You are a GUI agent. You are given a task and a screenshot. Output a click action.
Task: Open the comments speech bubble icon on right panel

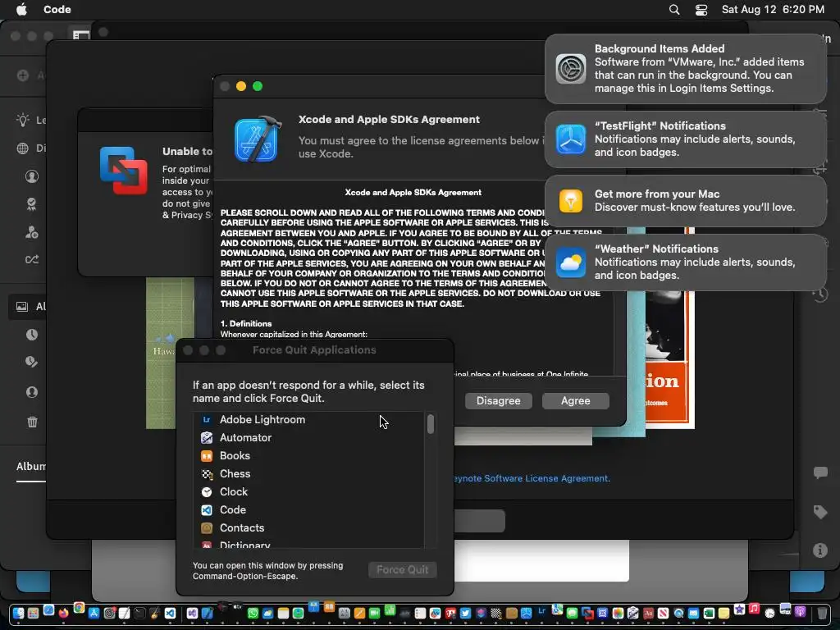[x=820, y=472]
